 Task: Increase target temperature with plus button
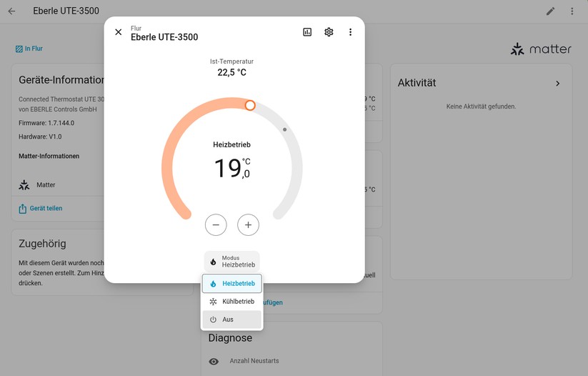pos(248,224)
